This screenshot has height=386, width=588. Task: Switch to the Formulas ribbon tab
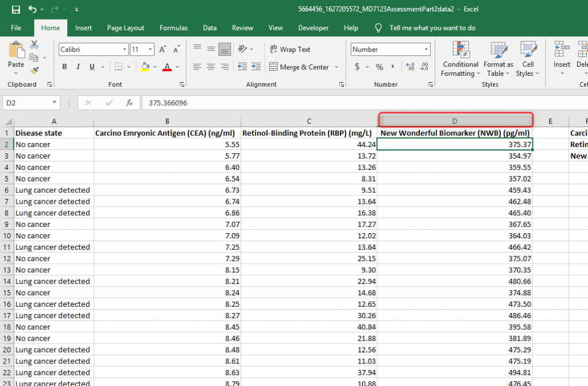(x=173, y=28)
